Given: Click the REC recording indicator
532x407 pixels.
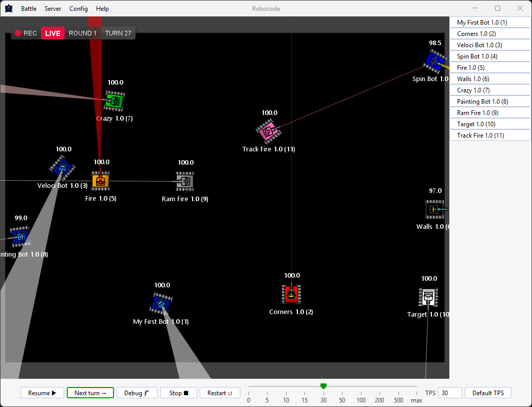Looking at the screenshot, I should (x=26, y=33).
